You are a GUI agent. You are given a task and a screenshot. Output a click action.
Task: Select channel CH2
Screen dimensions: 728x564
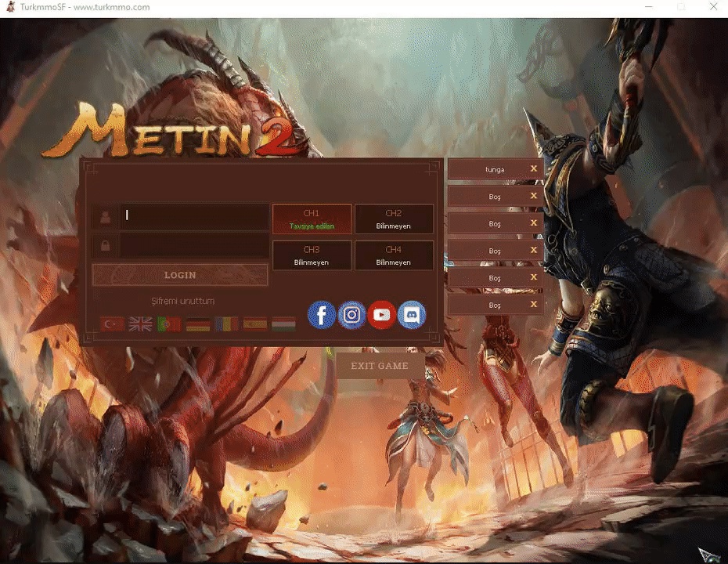coord(394,219)
